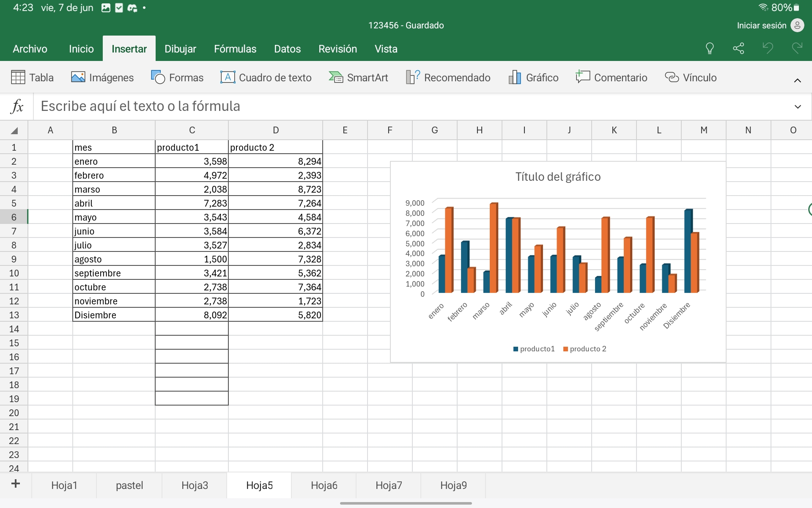This screenshot has height=508, width=812.
Task: Select the Formas shapes tool
Action: [x=177, y=77]
